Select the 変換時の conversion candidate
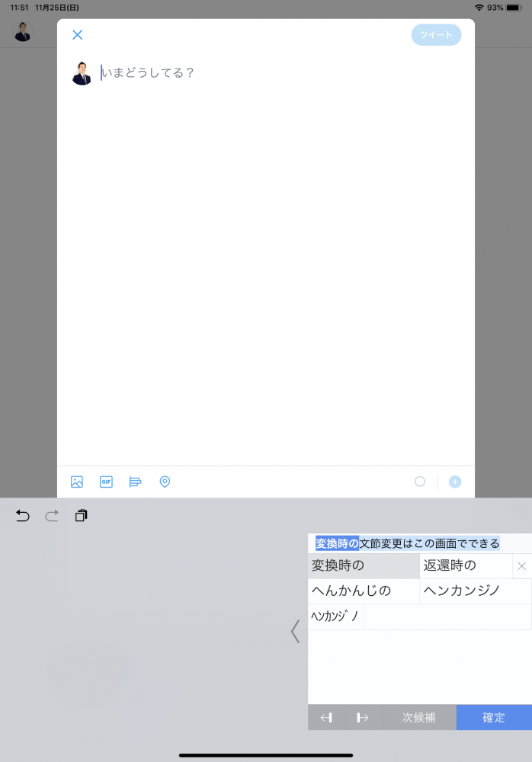 [364, 565]
